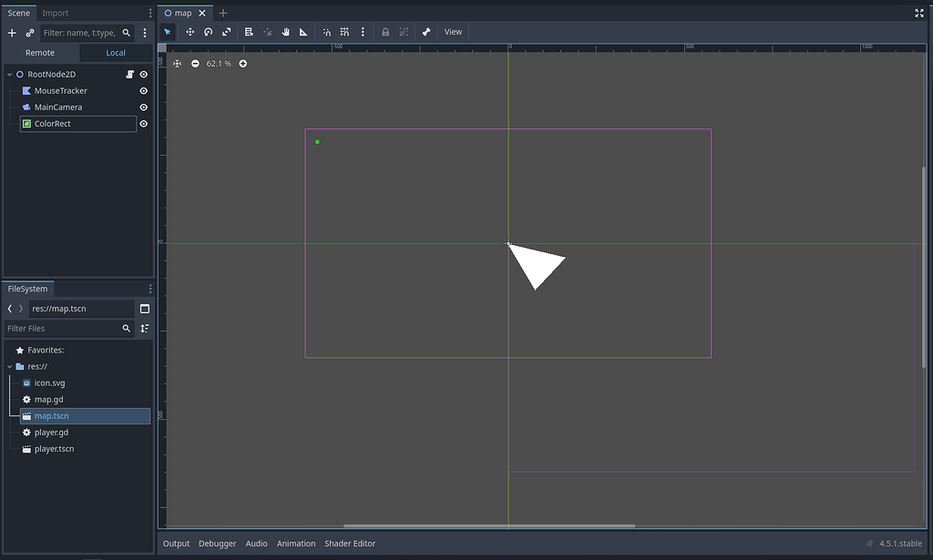Open the View dropdown menu
The height and width of the screenshot is (560, 933).
tap(453, 32)
